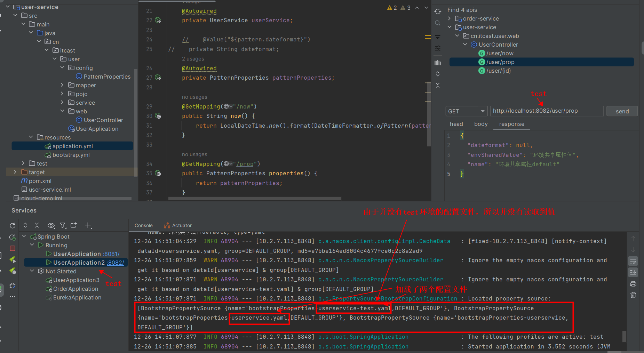The height and width of the screenshot is (353, 644).
Task: Click the search icon in API panel
Action: (x=438, y=23)
